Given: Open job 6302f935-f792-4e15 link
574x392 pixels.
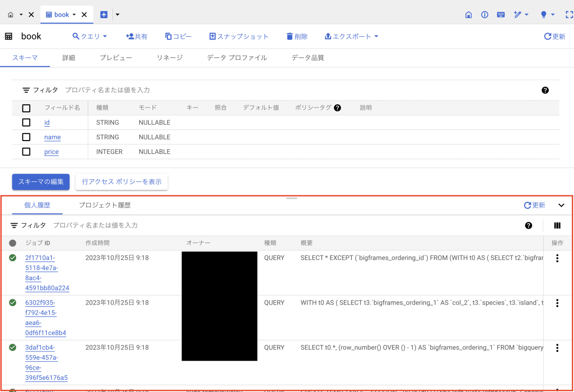Looking at the screenshot, I should pyautogui.click(x=45, y=318).
